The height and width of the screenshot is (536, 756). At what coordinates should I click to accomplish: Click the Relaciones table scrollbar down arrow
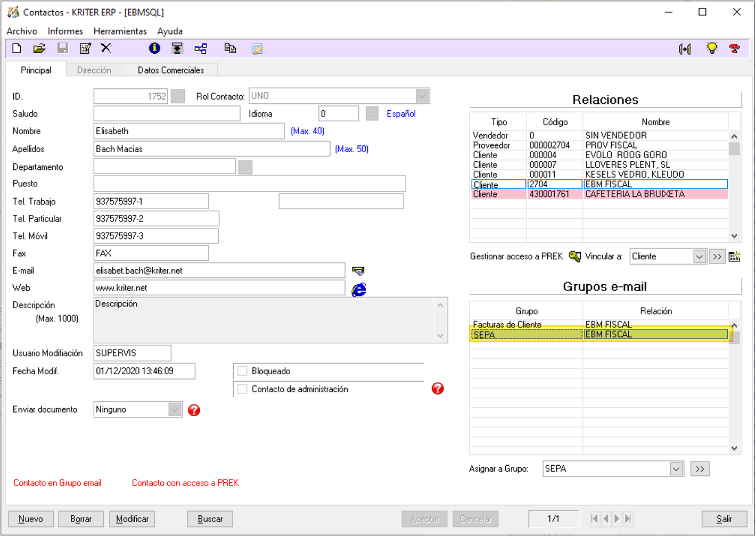734,236
